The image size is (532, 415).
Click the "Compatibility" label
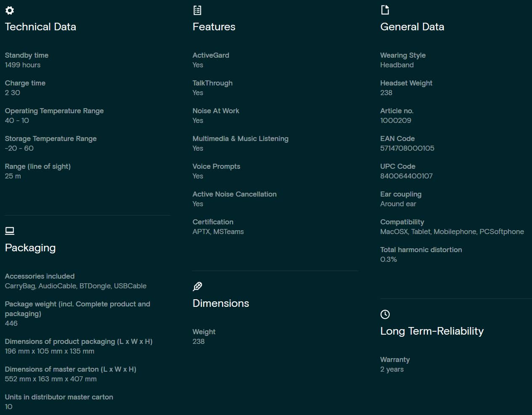tap(402, 222)
